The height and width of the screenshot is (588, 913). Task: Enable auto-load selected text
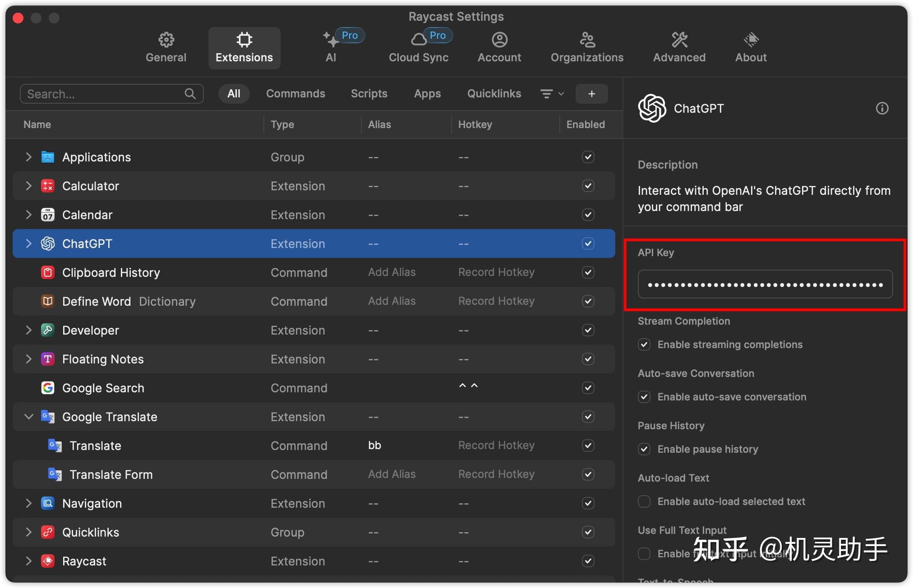(644, 501)
